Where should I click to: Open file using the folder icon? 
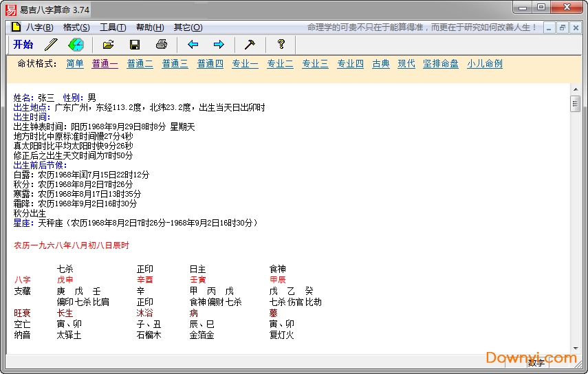[x=108, y=45]
